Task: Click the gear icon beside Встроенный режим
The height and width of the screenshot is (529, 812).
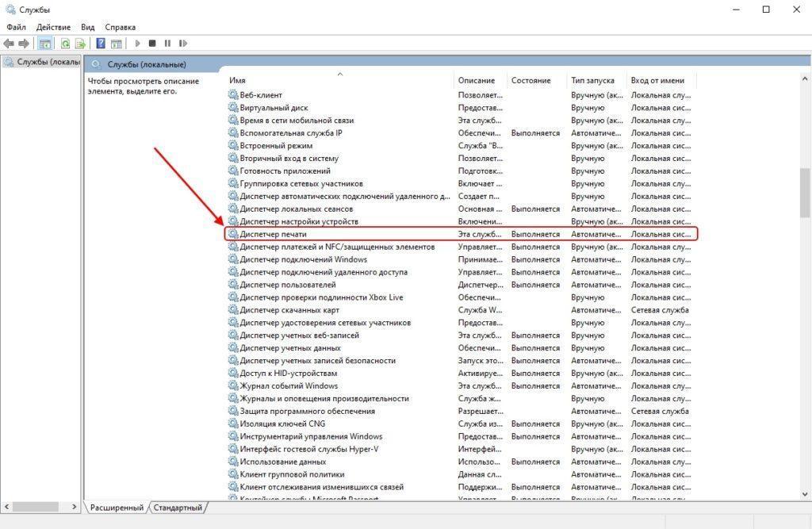Action: (233, 145)
